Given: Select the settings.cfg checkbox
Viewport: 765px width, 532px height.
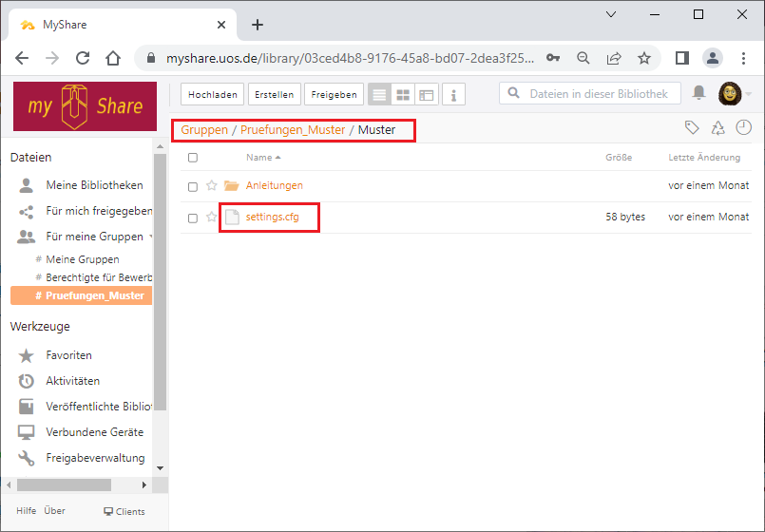Looking at the screenshot, I should 193,218.
